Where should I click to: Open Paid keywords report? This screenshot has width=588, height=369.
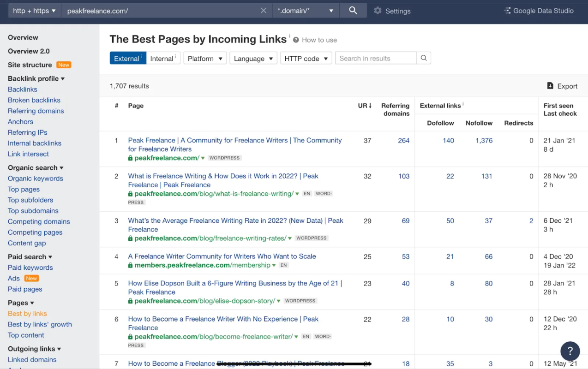coord(30,268)
